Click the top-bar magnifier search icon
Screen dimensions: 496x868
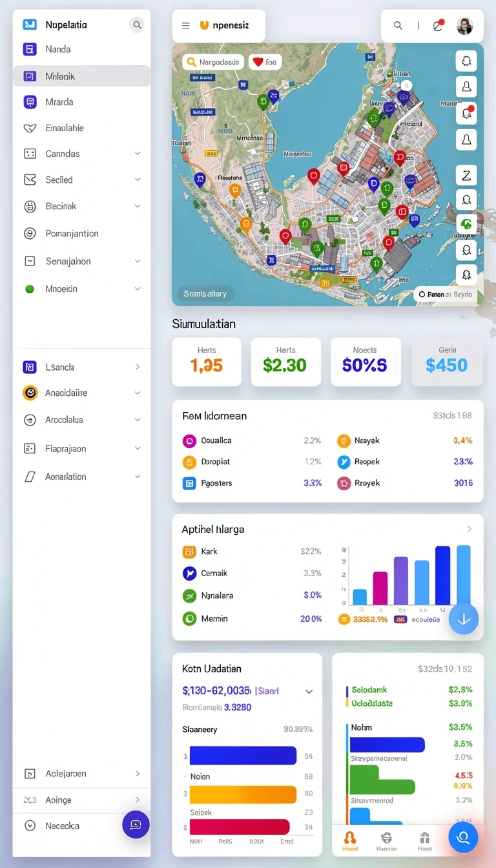[398, 26]
